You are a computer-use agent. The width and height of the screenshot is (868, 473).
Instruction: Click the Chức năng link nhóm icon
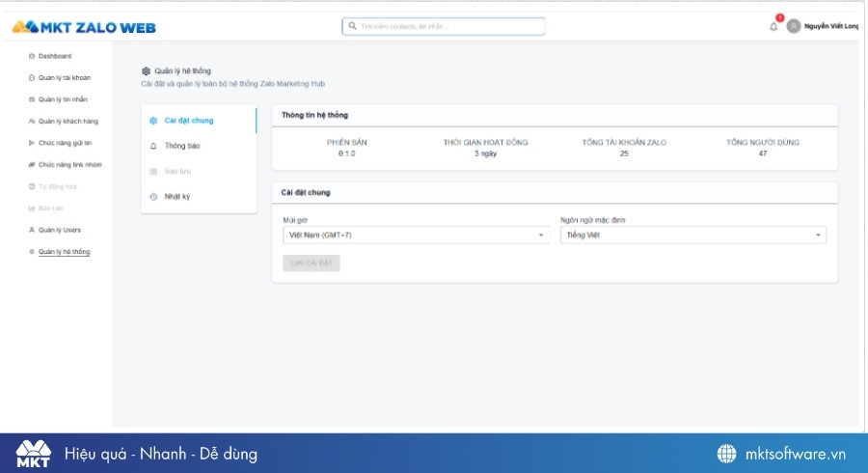32,165
